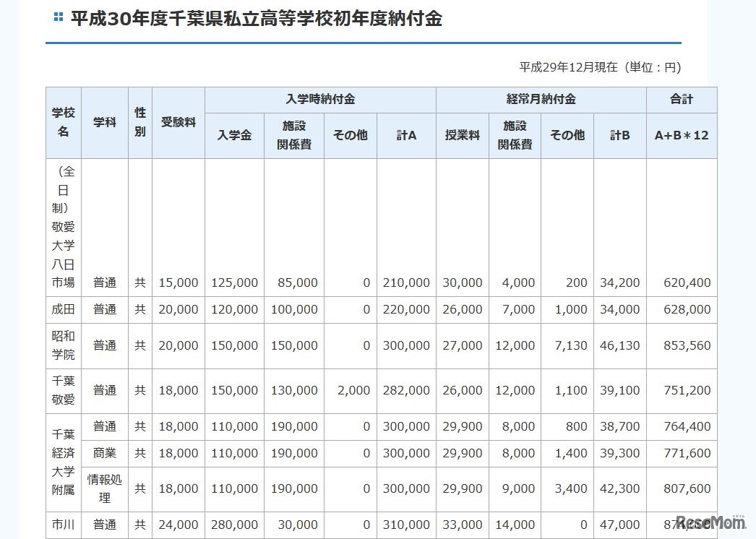The height and width of the screenshot is (539, 756).
Task: Click the total 751,200
Action: (687, 390)
